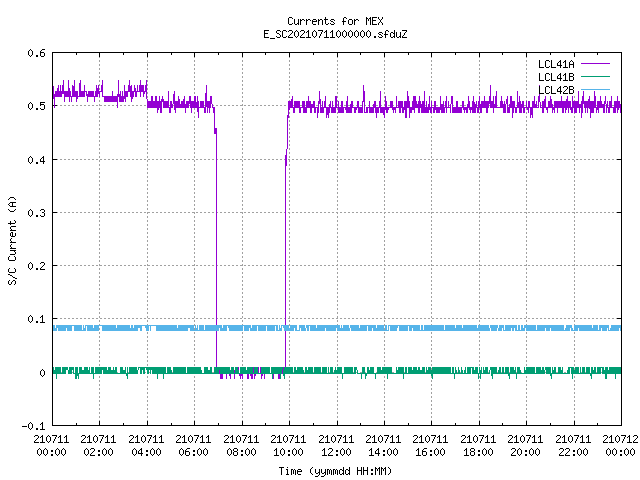The height and width of the screenshot is (480, 640).
Task: Select the filename E_SC20210711000000.sfduZ subtitle
Action: pos(335,34)
